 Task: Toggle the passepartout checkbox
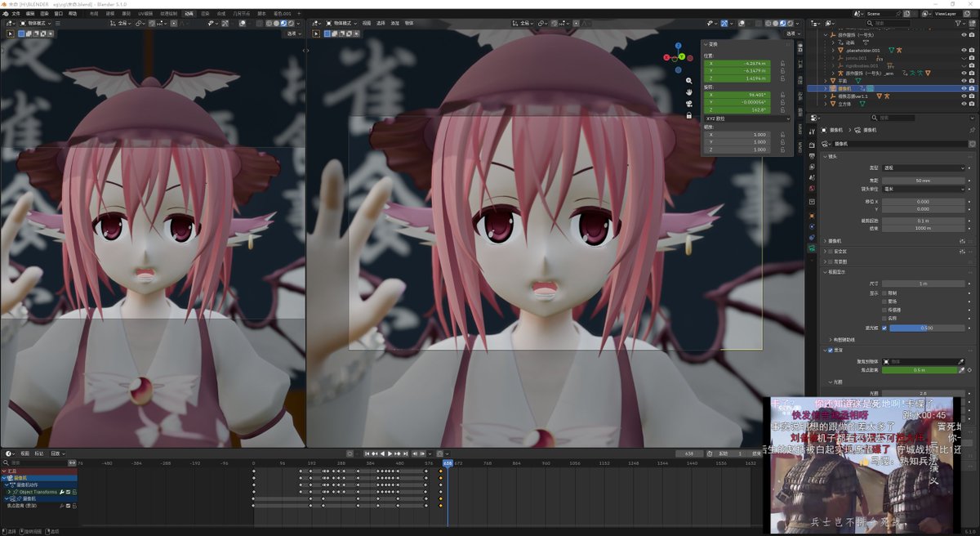point(884,328)
